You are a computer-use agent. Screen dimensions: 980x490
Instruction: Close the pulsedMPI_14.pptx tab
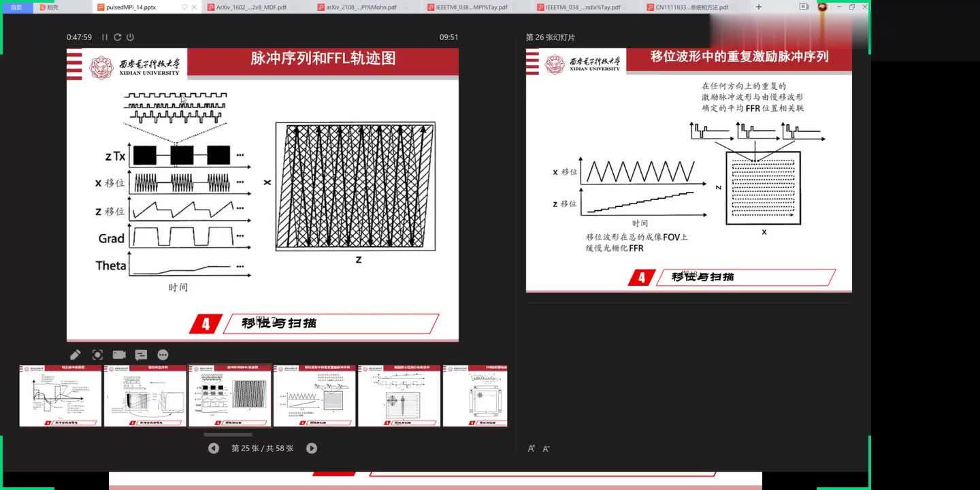(x=195, y=7)
